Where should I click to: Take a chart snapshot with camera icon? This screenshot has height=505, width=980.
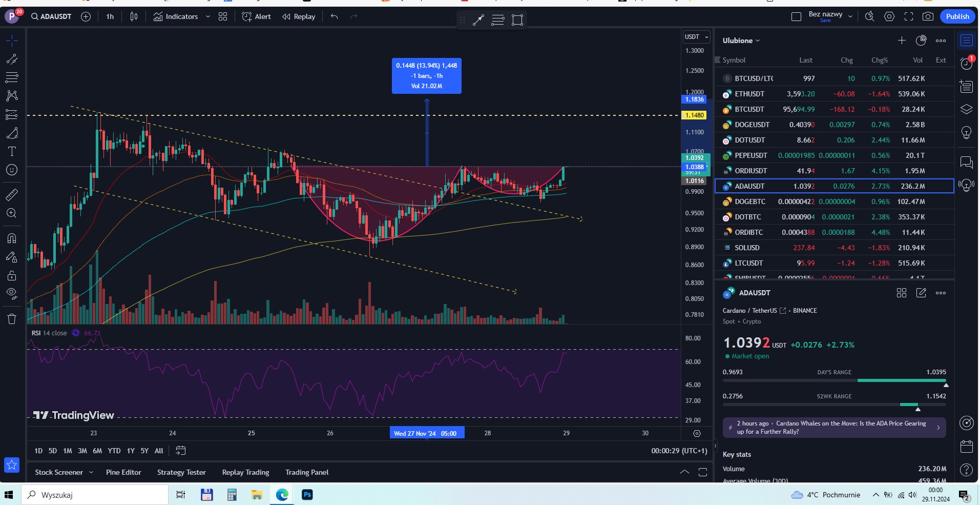928,16
